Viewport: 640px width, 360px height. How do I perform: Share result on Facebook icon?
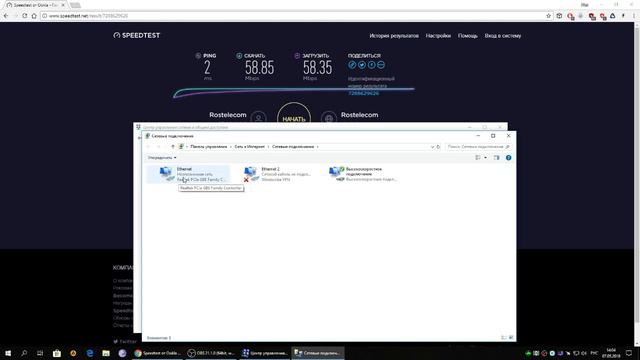(371, 65)
